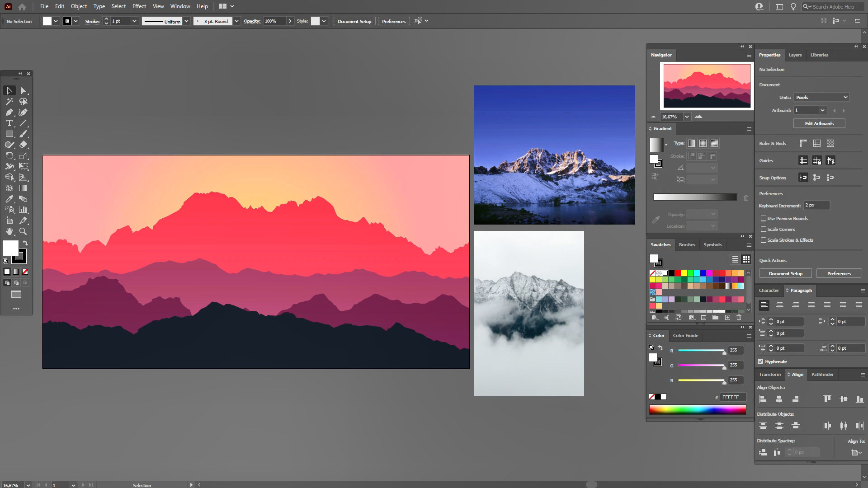Select the Hand tool
This screenshot has height=488, width=868.
pos(9,231)
